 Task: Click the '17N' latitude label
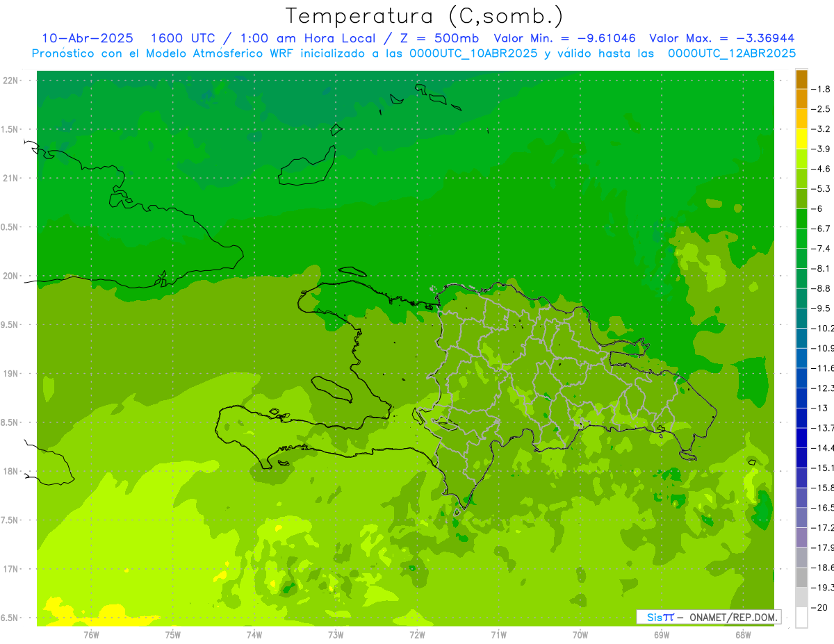(12, 569)
